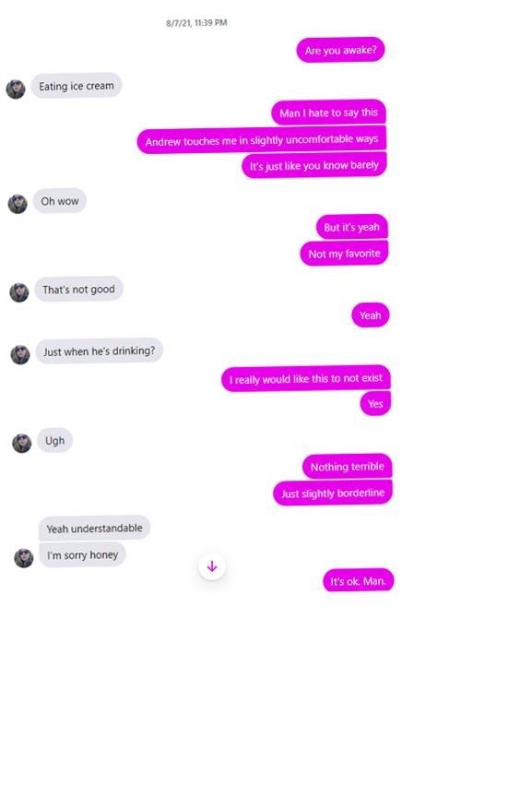Viewport: 532px width, 797px height.
Task: Click "I really would like this to not exist"
Action: coord(306,379)
